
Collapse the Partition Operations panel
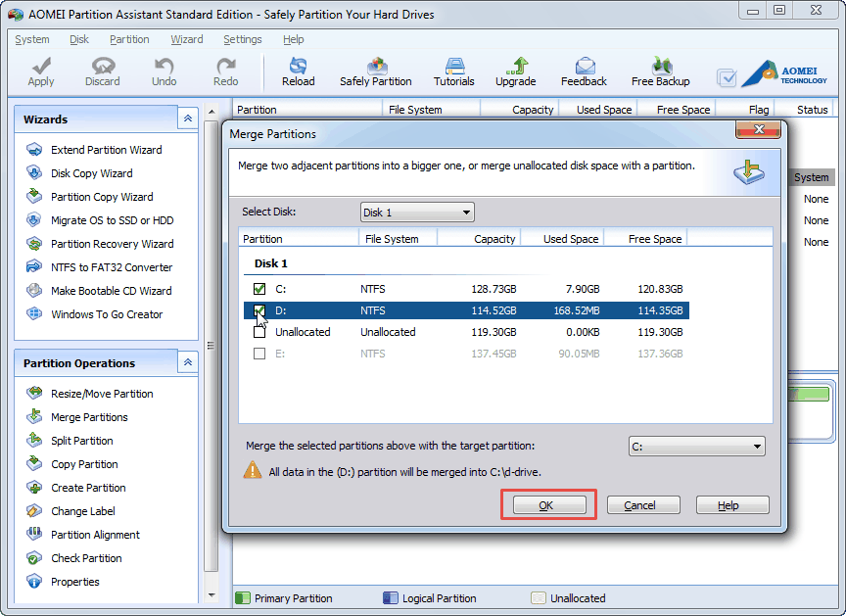click(x=188, y=362)
